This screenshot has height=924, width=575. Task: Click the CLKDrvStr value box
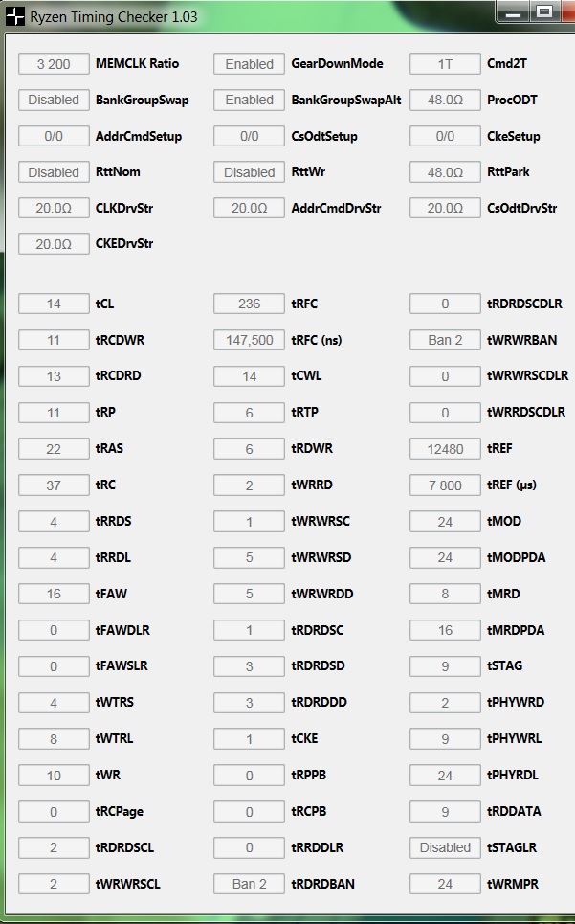click(54, 208)
